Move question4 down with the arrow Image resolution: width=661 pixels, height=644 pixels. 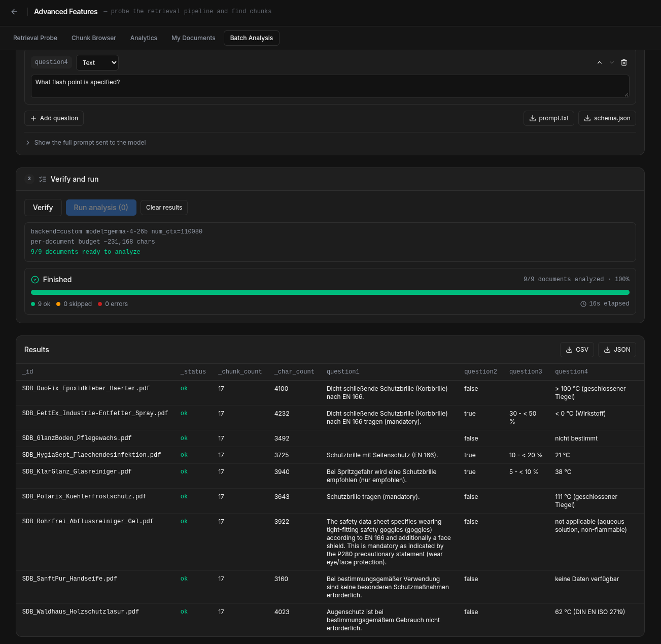[x=612, y=62]
